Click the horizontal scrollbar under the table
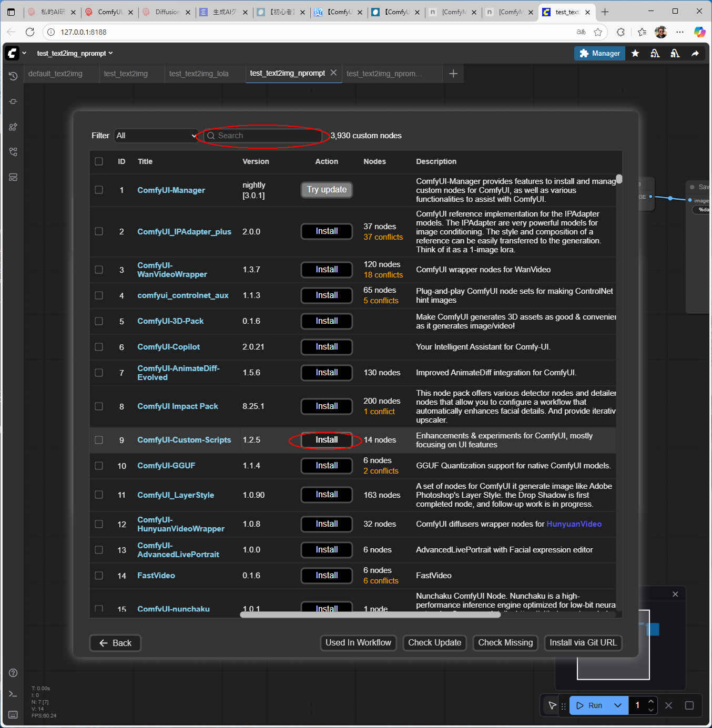Image resolution: width=712 pixels, height=728 pixels. point(370,614)
